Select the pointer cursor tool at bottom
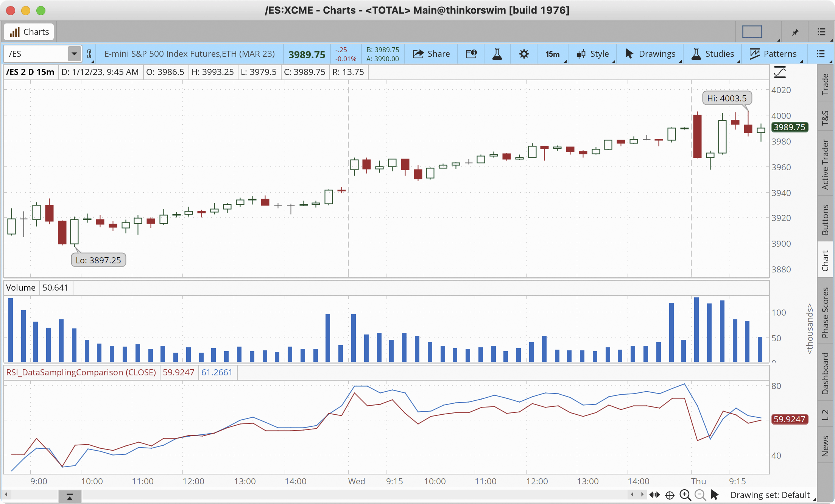835x504 pixels. point(715,495)
